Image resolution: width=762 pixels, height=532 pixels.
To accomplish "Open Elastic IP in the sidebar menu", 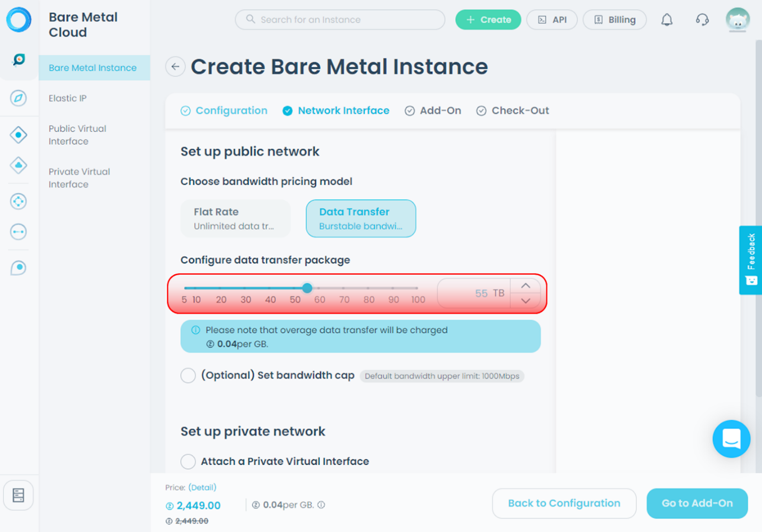I will point(68,98).
